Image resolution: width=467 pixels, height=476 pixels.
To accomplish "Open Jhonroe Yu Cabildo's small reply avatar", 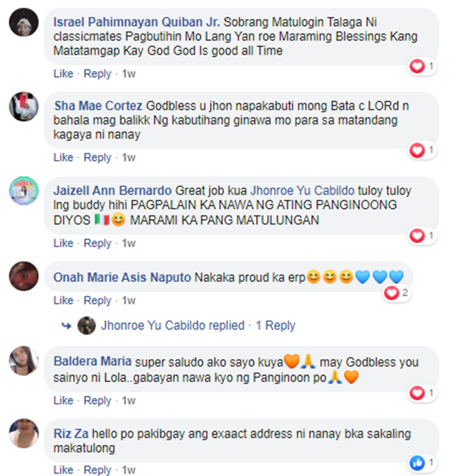I will [x=87, y=325].
